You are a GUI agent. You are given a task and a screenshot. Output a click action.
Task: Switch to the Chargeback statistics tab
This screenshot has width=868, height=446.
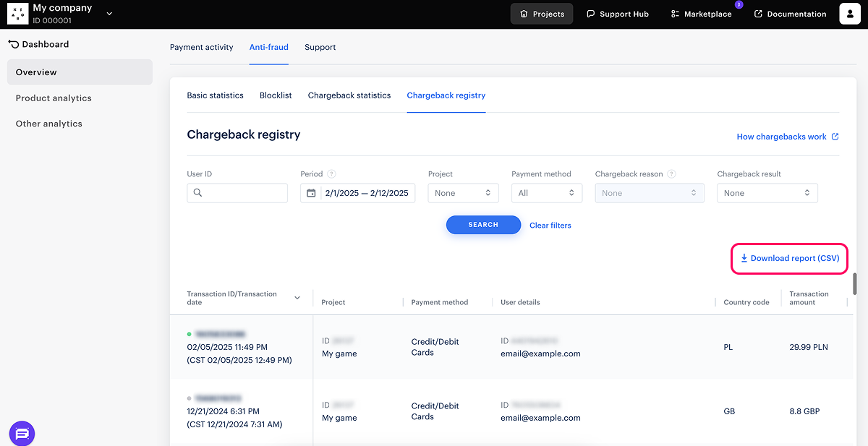349,95
